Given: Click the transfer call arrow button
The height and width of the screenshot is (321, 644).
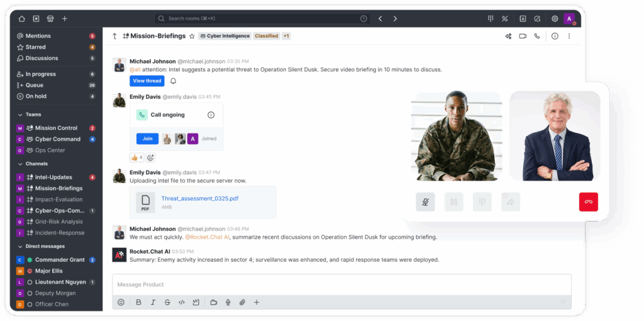Looking at the screenshot, I should click(511, 202).
